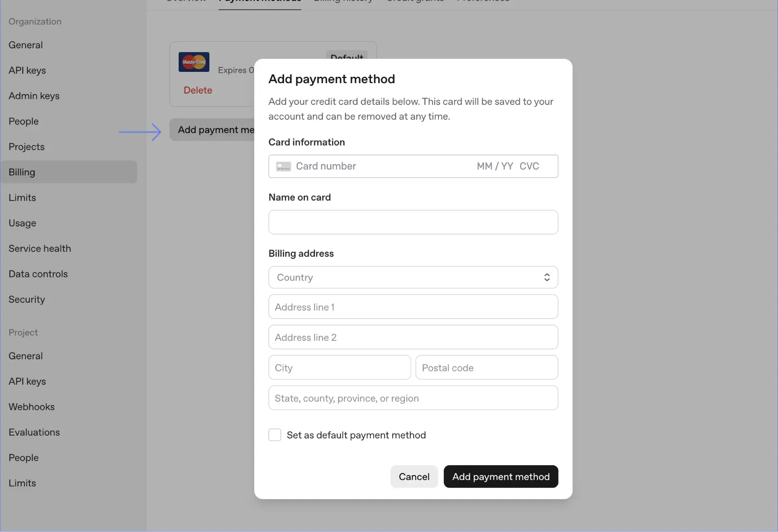
Task: Focus the Card number input field
Action: [380, 166]
